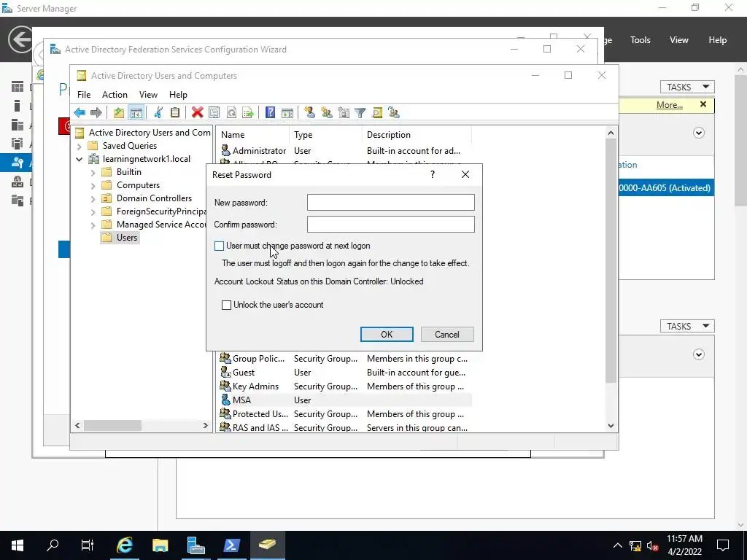The width and height of the screenshot is (747, 560).
Task: Toggle Show/Hide Console Tree toolbar icon
Action: (136, 113)
